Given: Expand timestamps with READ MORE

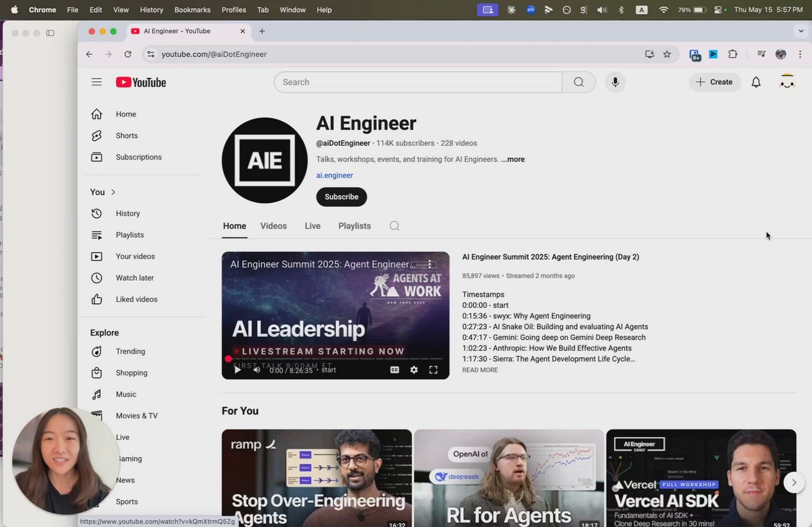Looking at the screenshot, I should click(x=480, y=370).
